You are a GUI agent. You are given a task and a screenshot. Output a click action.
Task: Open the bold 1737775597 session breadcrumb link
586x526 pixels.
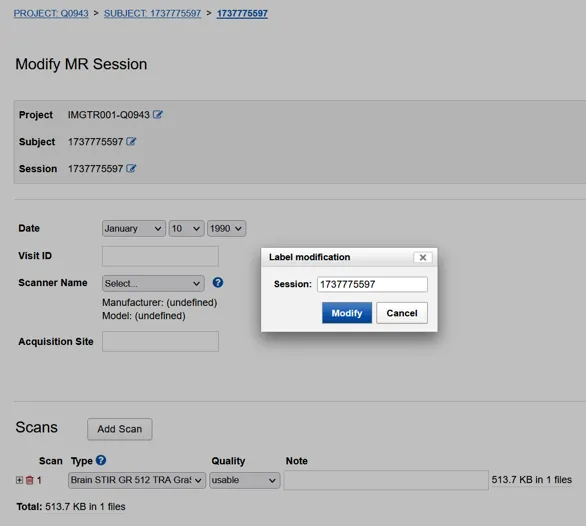click(x=242, y=13)
